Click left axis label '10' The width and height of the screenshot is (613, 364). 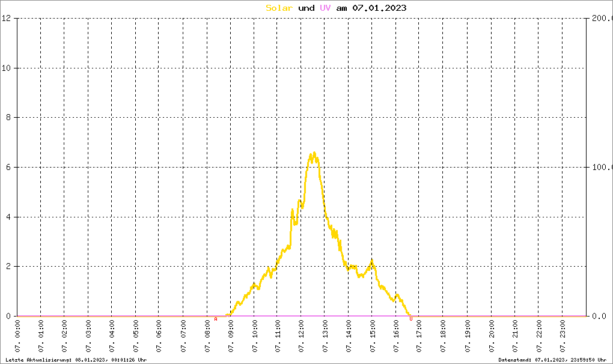click(x=6, y=68)
